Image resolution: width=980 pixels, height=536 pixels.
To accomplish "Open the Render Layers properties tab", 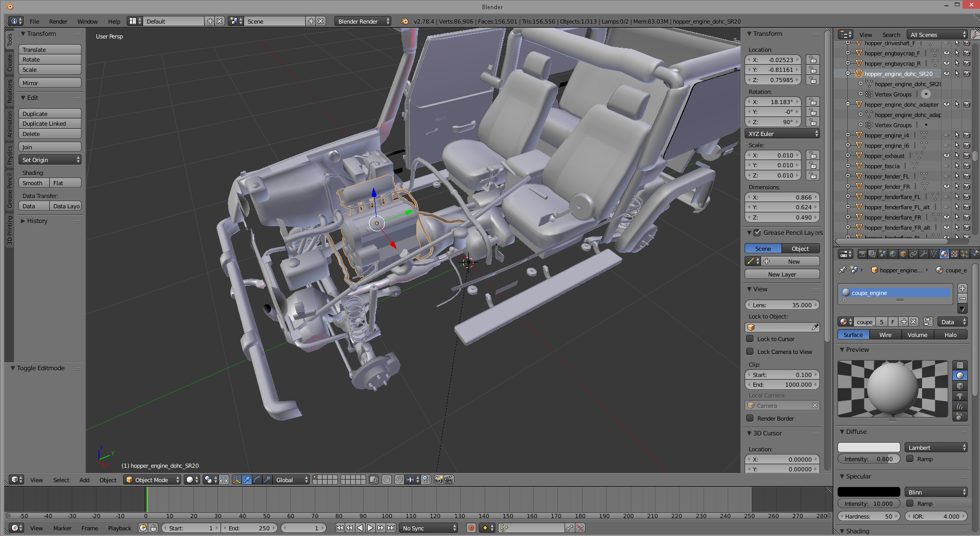I will pos(872,254).
